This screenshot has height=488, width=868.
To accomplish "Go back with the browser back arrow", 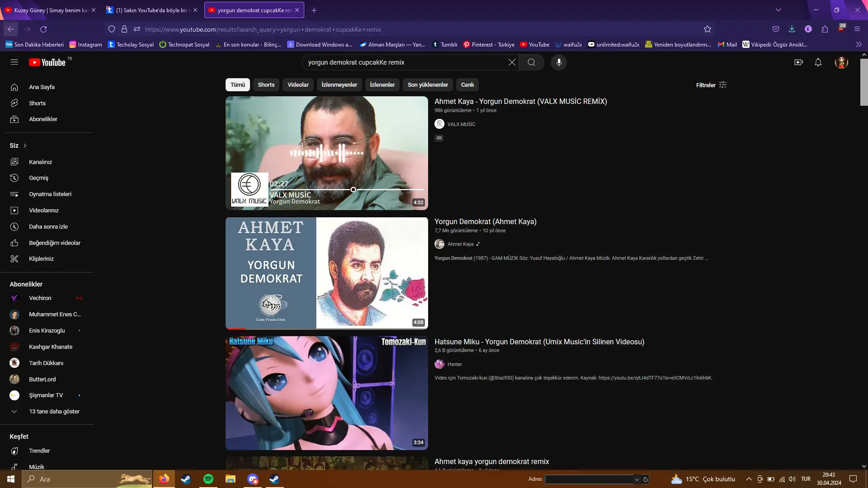I will point(11,29).
